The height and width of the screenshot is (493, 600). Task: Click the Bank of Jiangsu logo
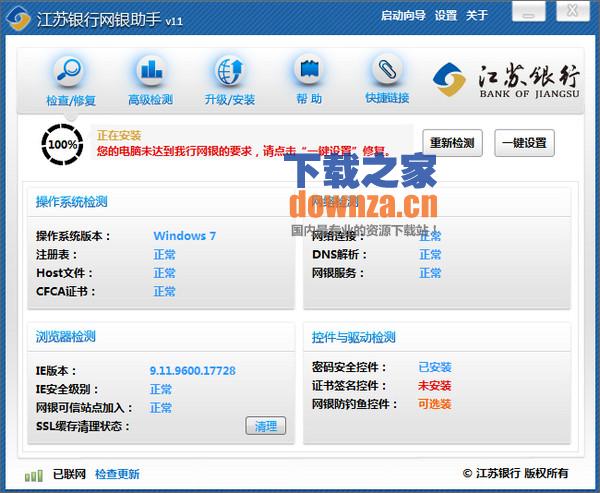click(x=506, y=80)
